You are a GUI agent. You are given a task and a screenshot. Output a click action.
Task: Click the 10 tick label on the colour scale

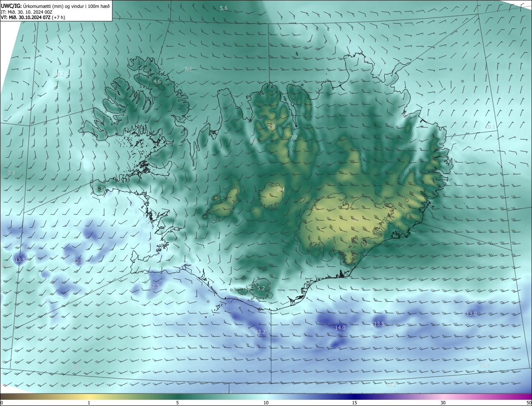click(266, 403)
